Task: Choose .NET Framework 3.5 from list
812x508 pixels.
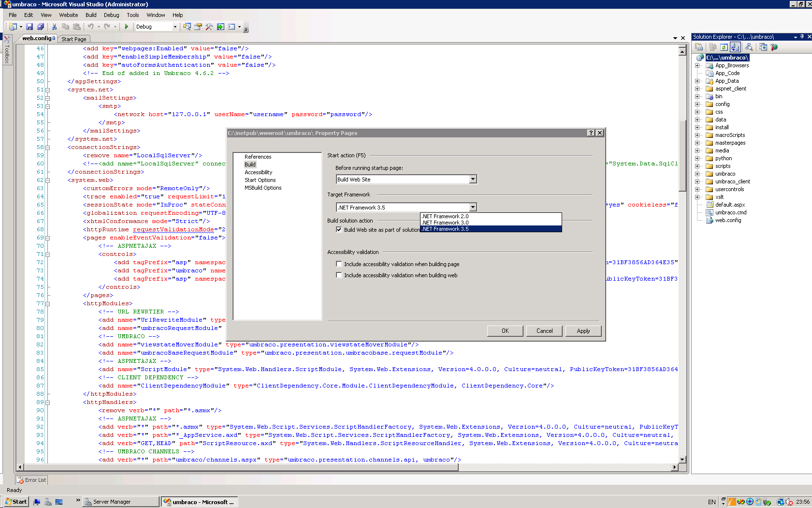Action: [491, 229]
